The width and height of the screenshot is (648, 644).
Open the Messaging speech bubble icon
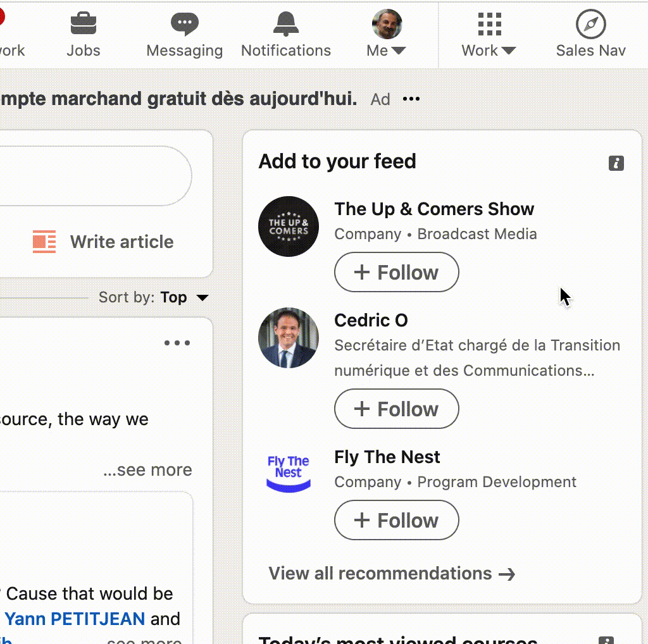pos(184,24)
